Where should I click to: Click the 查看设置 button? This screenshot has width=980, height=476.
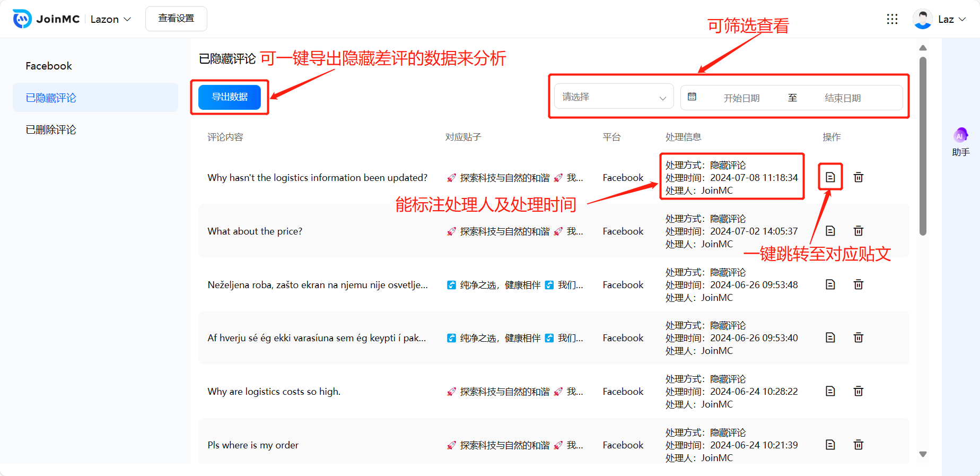pyautogui.click(x=176, y=19)
